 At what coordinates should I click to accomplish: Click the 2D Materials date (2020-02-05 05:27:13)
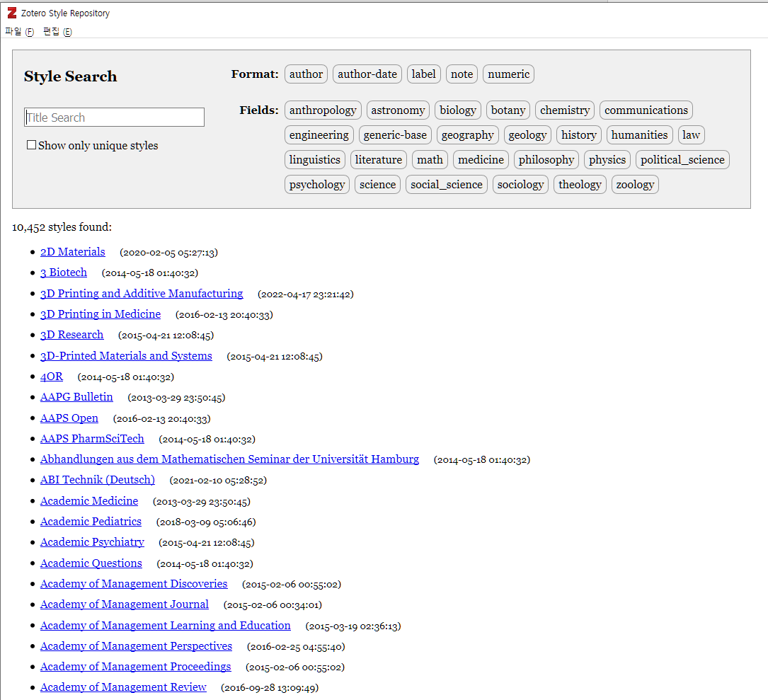point(169,252)
